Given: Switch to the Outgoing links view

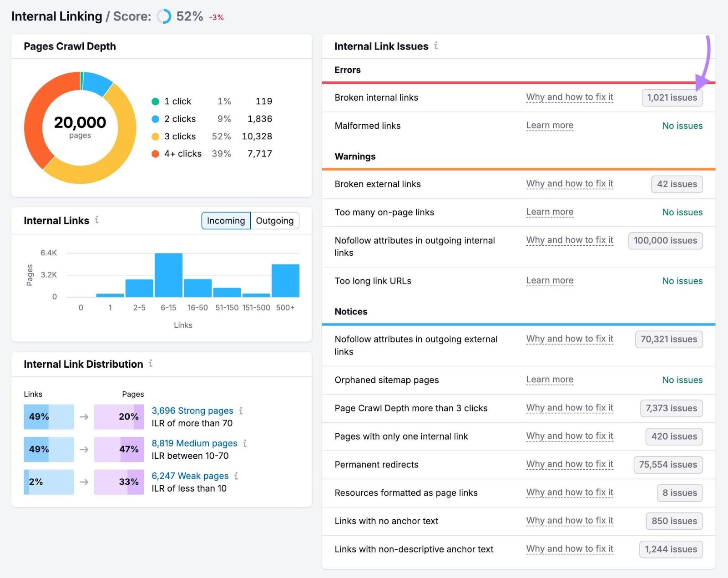Looking at the screenshot, I should pos(274,220).
